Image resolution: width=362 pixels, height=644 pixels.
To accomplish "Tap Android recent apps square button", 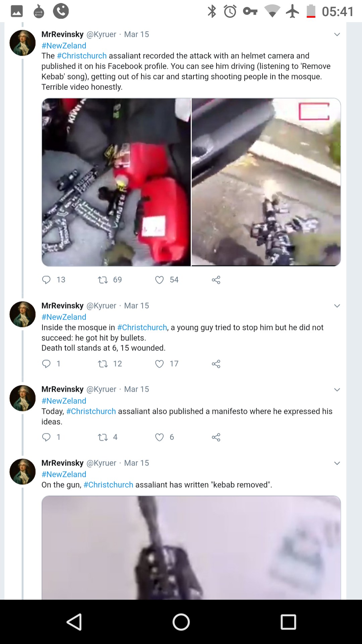I will 288,622.
